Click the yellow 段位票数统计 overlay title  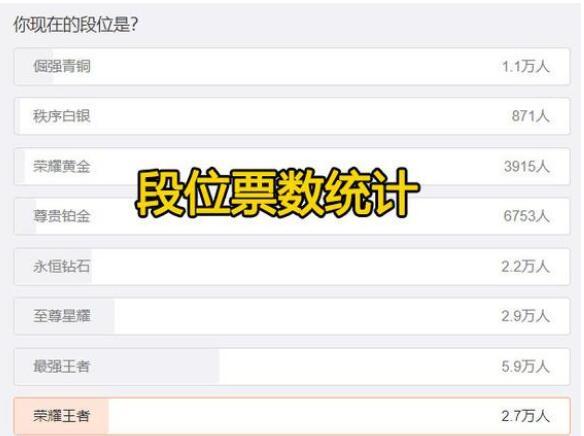click(277, 192)
